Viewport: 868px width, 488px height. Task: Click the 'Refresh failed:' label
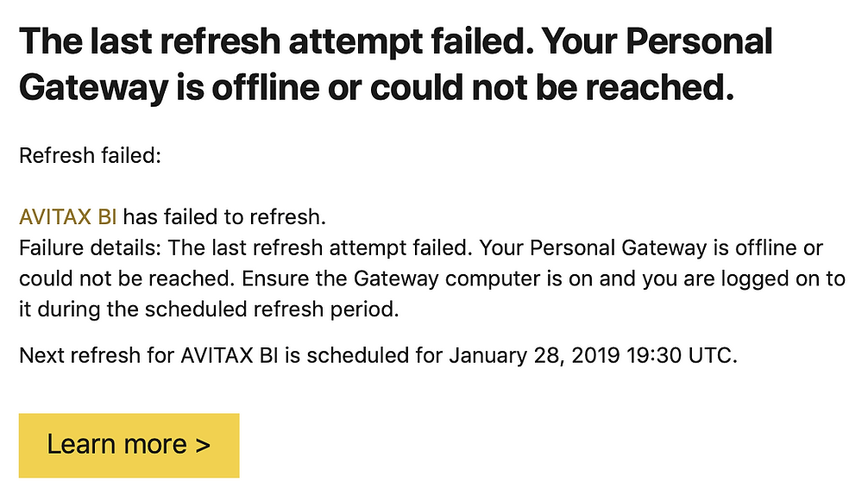click(x=90, y=156)
